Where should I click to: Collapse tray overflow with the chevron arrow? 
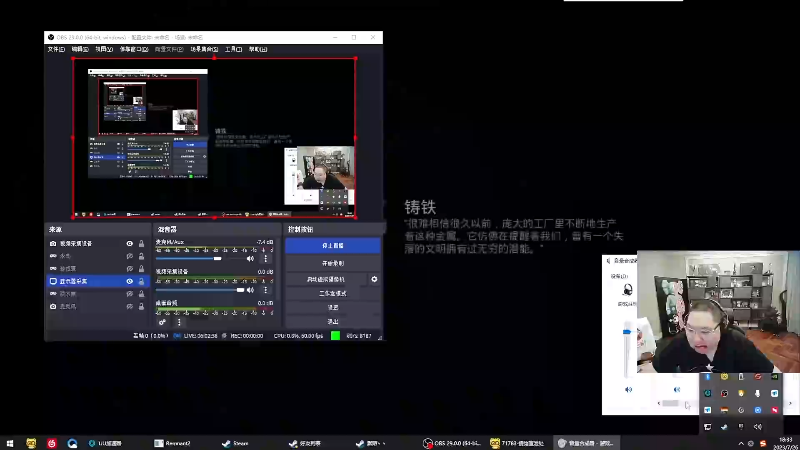[x=741, y=444]
